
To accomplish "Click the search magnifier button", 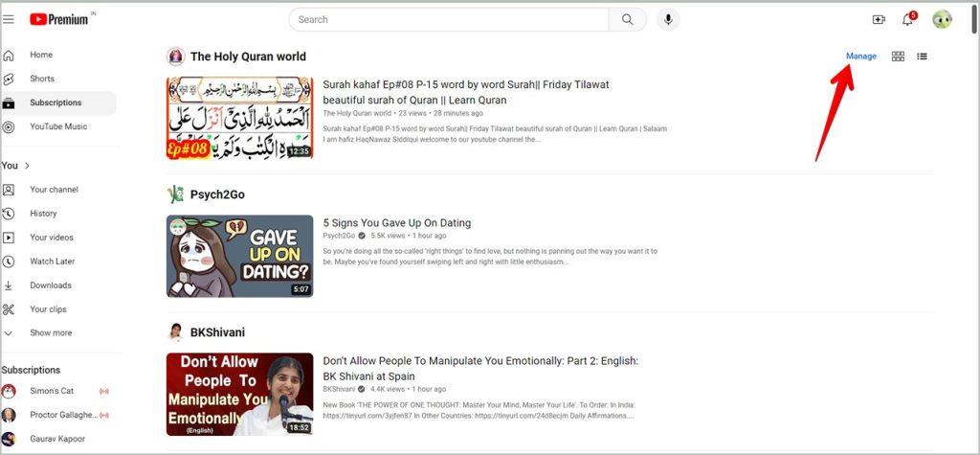I will click(x=628, y=19).
